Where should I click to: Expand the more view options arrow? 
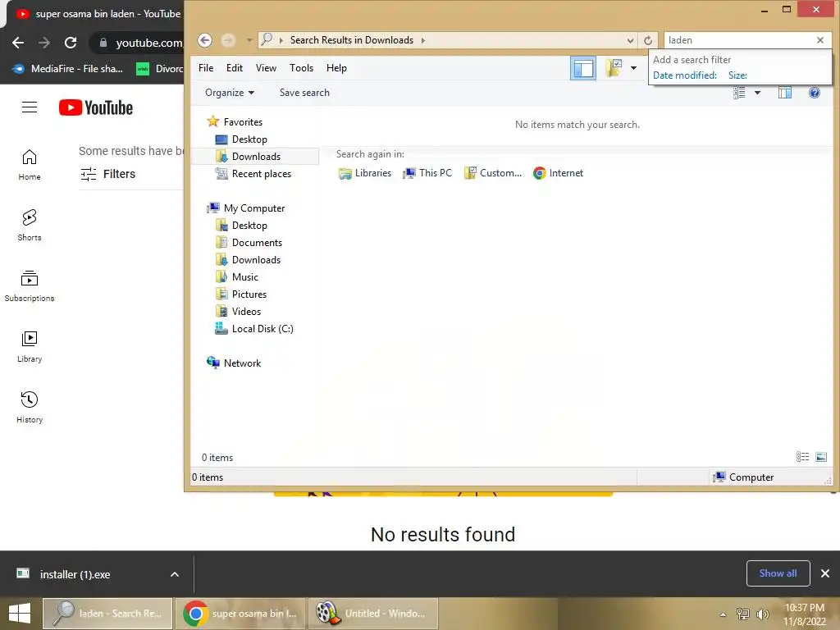pyautogui.click(x=757, y=93)
